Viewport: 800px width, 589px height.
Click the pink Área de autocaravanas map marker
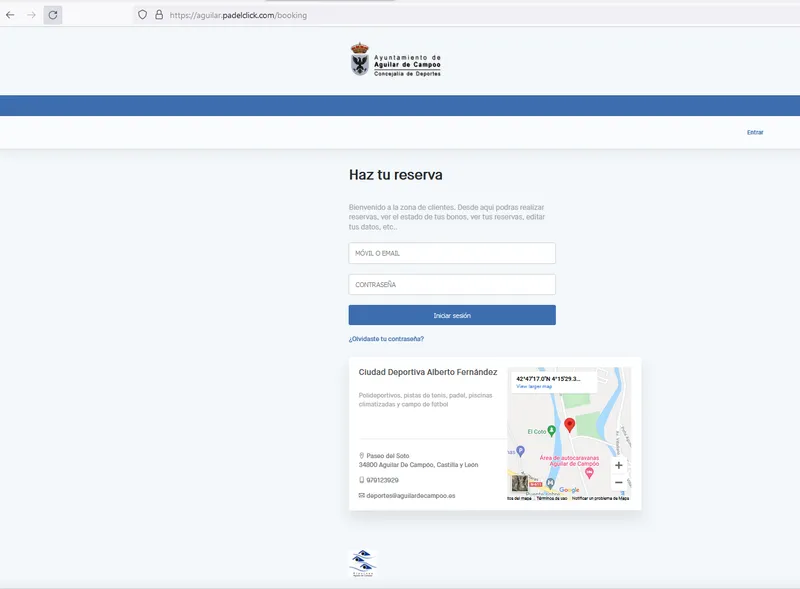coord(589,473)
